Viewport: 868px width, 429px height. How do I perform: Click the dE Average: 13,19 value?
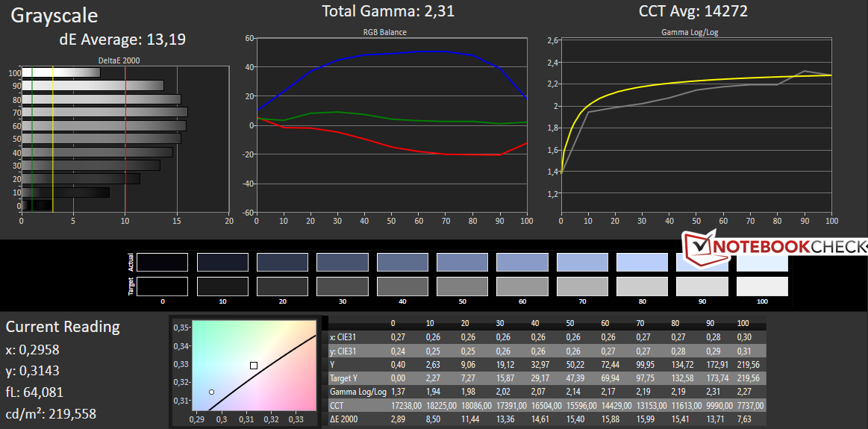[x=122, y=40]
